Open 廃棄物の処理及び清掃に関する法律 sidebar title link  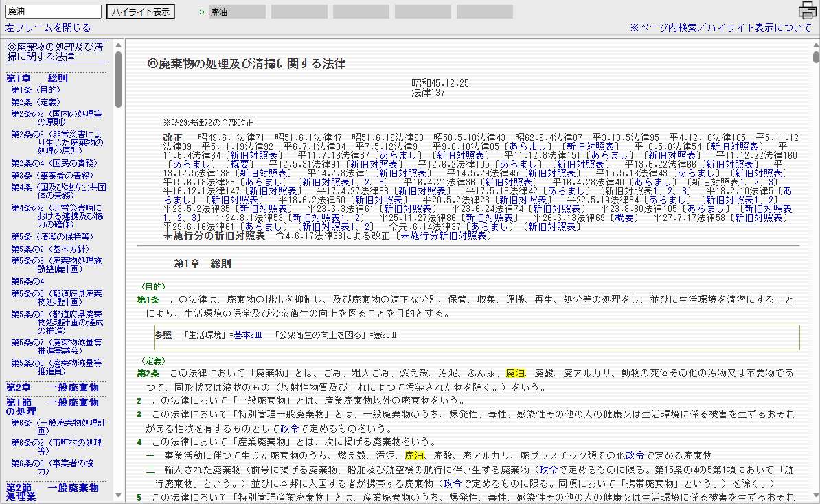56,51
